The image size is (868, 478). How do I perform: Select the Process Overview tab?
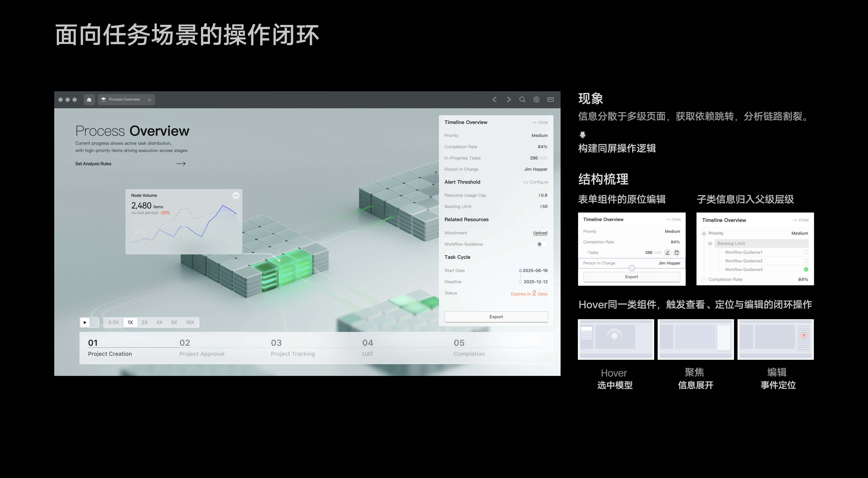126,100
